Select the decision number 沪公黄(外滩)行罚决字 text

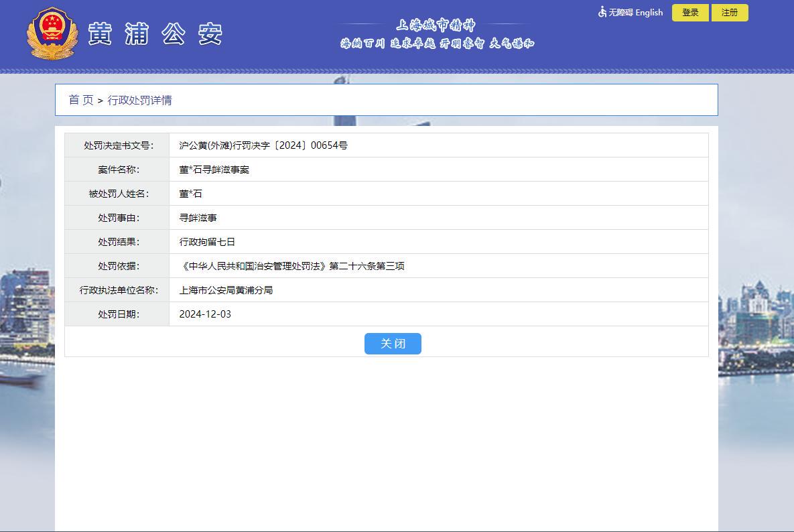tap(225, 145)
